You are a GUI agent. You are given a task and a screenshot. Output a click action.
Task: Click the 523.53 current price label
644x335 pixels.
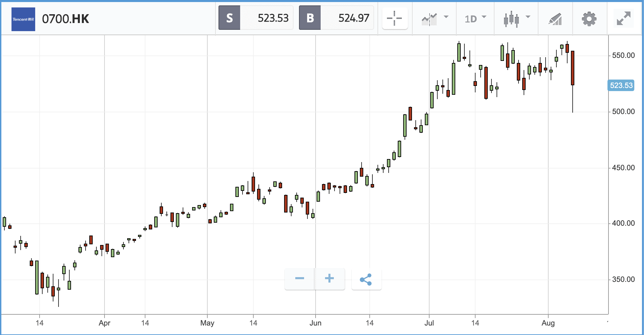click(621, 85)
